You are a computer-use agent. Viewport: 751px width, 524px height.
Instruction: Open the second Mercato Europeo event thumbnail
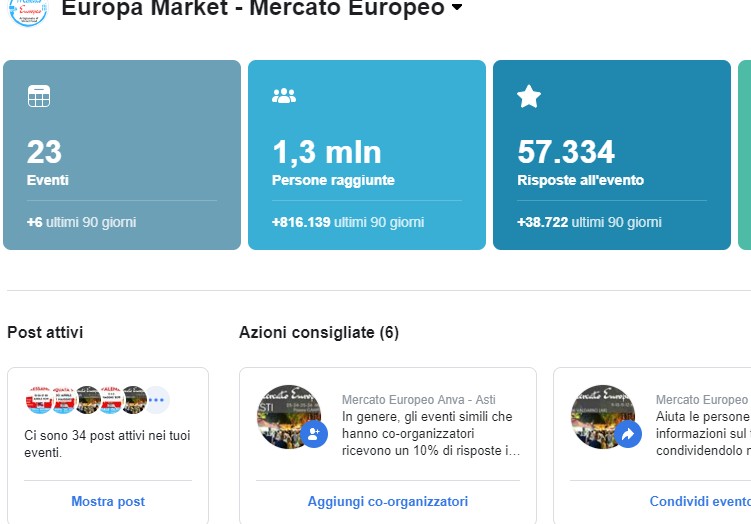[x=603, y=417]
